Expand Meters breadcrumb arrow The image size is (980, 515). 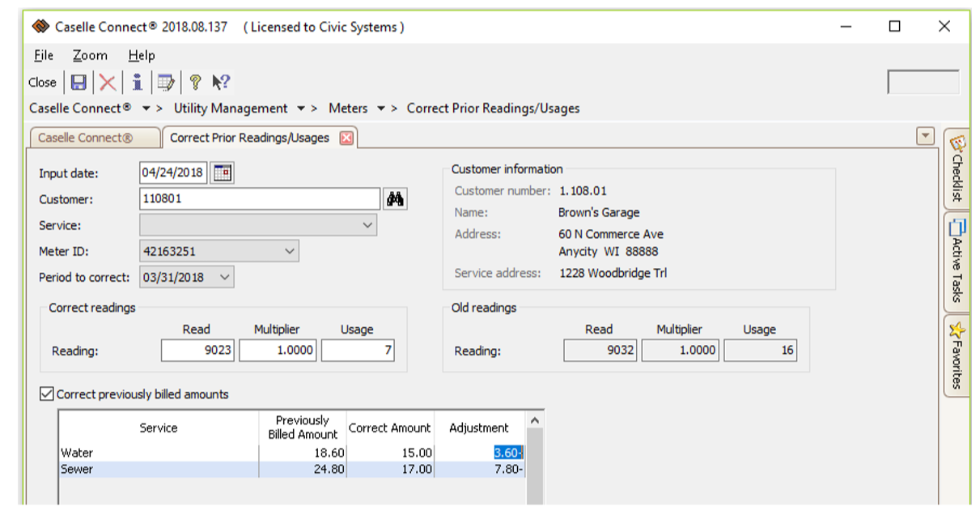point(380,109)
